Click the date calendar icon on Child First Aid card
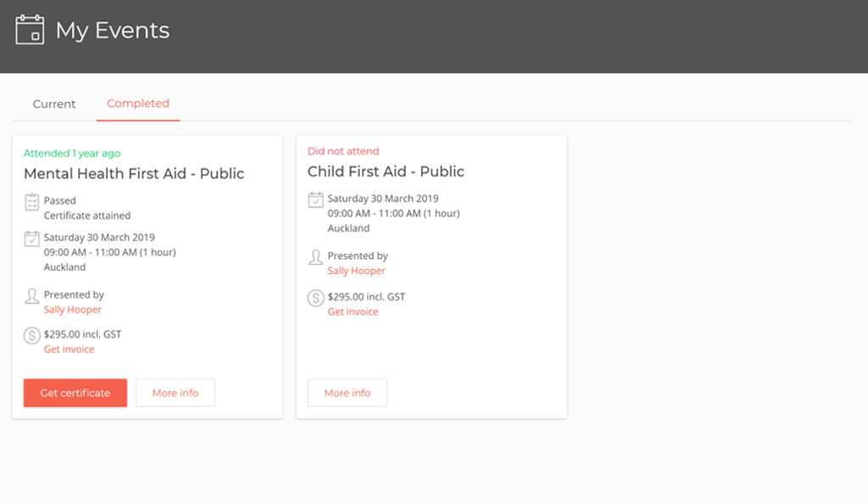This screenshot has width=868, height=504. [x=315, y=199]
